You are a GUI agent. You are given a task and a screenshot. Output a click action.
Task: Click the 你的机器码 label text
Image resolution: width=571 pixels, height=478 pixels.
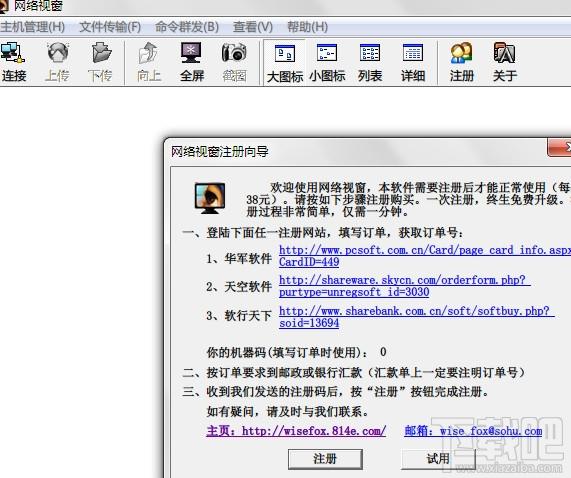[287, 352]
